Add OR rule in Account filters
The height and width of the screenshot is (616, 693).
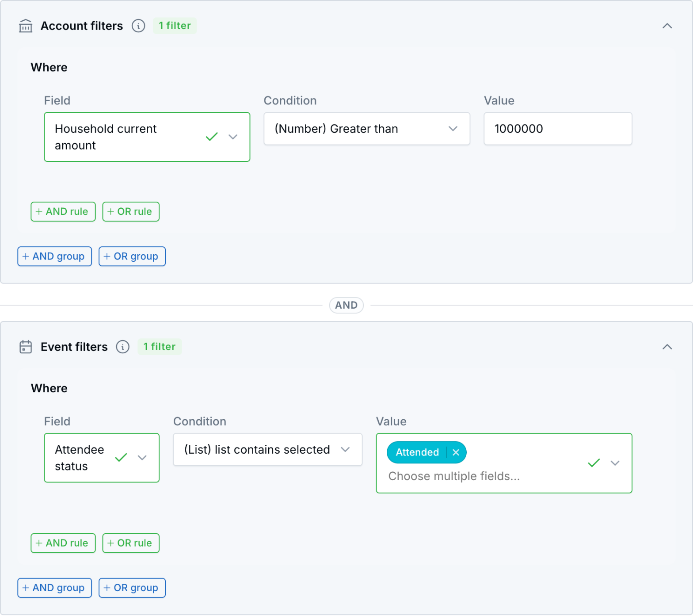click(131, 212)
